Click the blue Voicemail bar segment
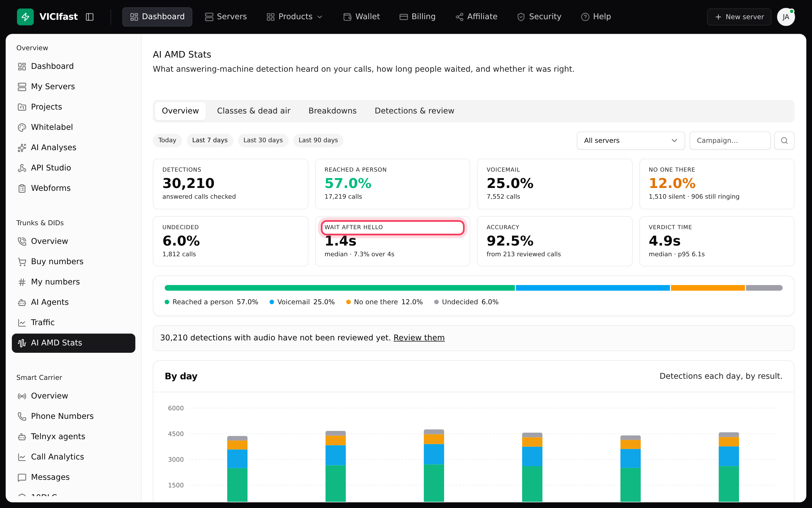This screenshot has width=812, height=508. [593, 288]
